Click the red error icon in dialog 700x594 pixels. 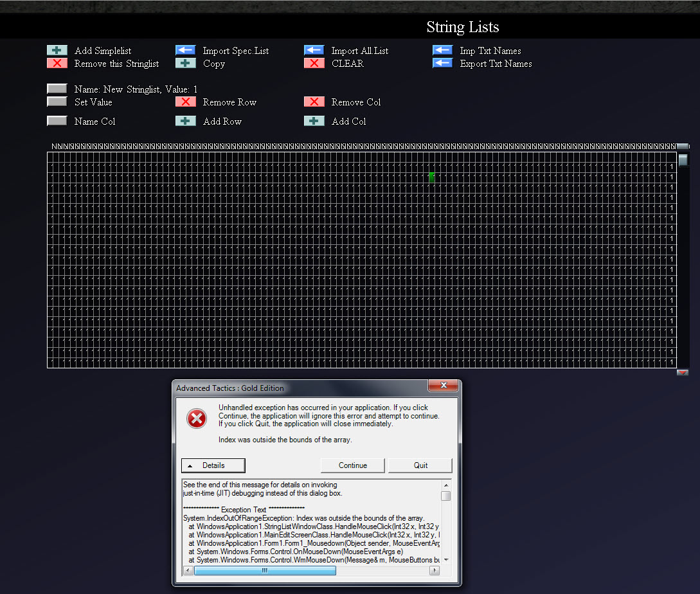click(x=197, y=419)
